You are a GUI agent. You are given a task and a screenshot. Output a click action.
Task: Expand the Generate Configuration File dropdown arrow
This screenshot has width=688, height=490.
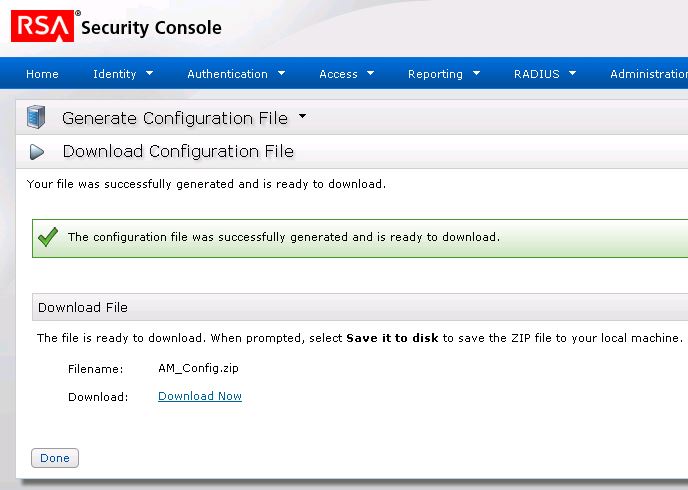[303, 117]
